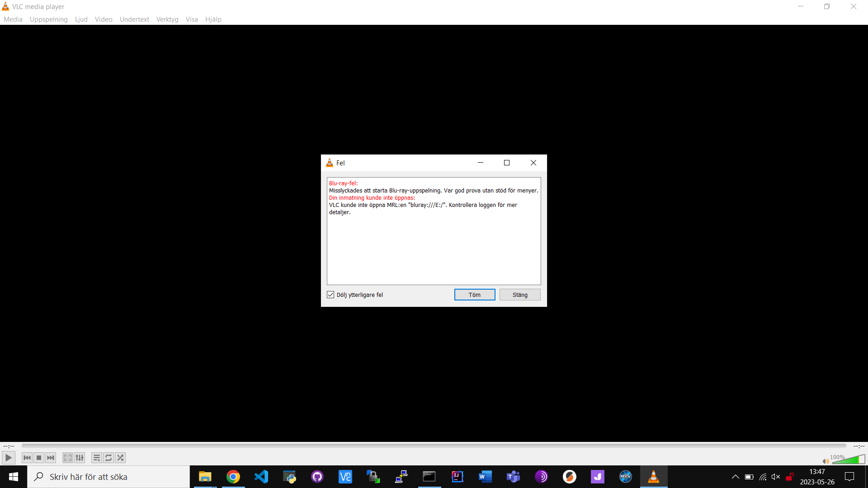The image size is (868, 488).
Task: Toggle fullscreen video mode
Action: pos(68,458)
